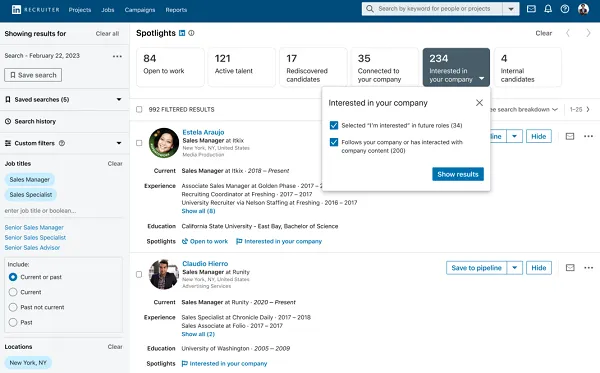Clear the Job titles filter
Screen dimensions: 600x373
pos(115,164)
